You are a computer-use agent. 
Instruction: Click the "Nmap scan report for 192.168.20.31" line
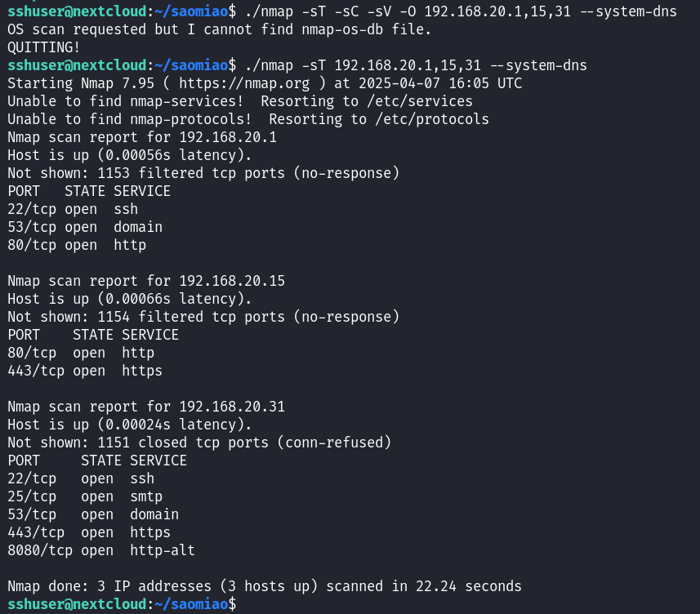click(146, 407)
